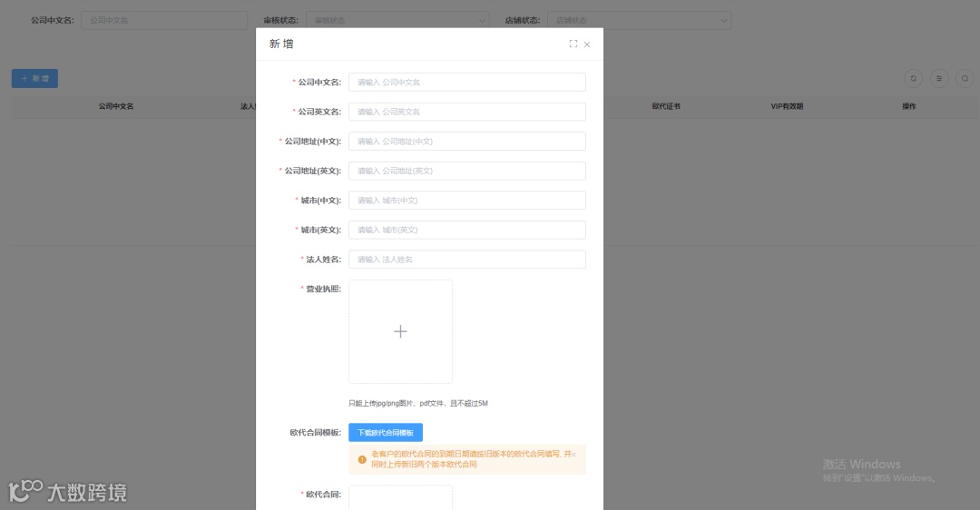Click the 公司中文名 column header

(x=116, y=106)
